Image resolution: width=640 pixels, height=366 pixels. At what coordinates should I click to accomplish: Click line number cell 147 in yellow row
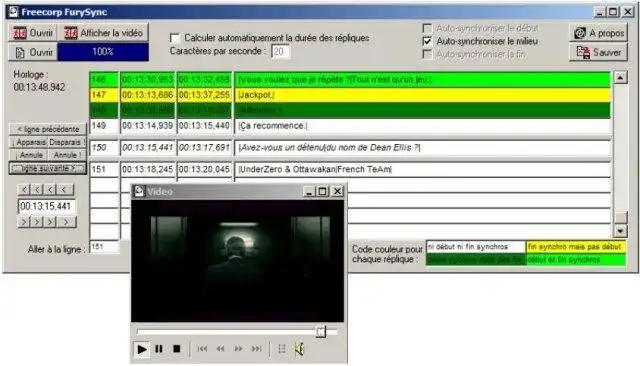(x=104, y=95)
